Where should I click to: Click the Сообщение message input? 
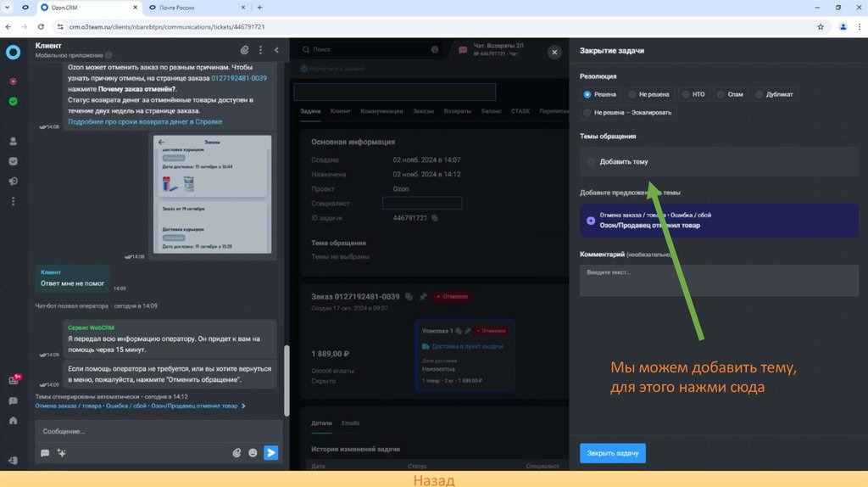point(159,431)
